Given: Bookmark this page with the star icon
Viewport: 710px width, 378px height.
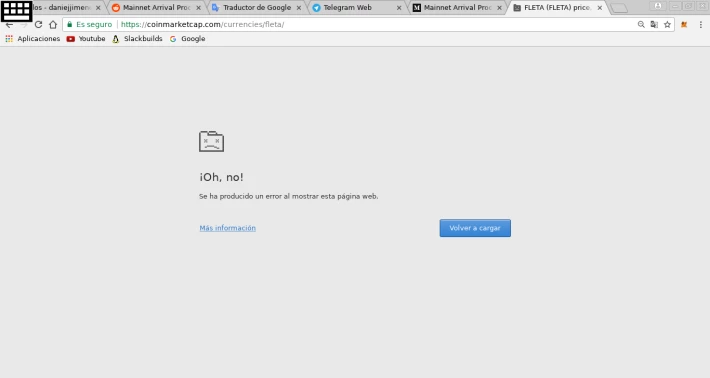Looking at the screenshot, I should tap(667, 24).
